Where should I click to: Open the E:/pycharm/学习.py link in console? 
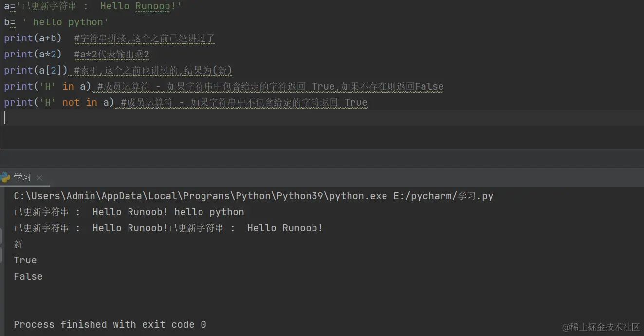pyautogui.click(x=443, y=196)
